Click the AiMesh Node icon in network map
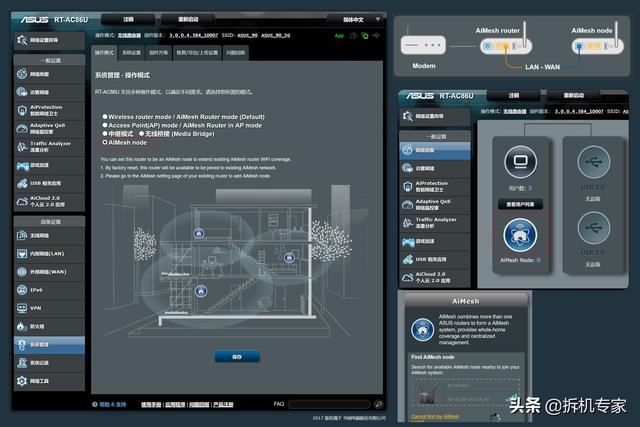The image size is (640, 427). (520, 235)
